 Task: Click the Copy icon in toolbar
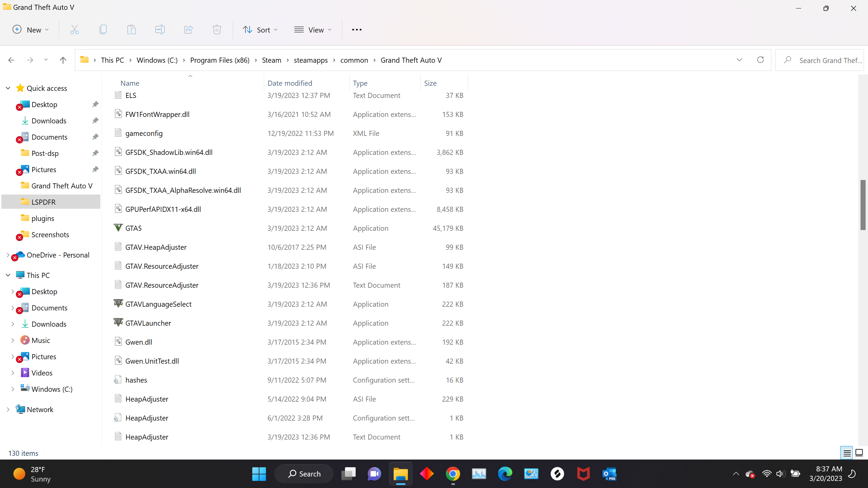click(x=103, y=30)
